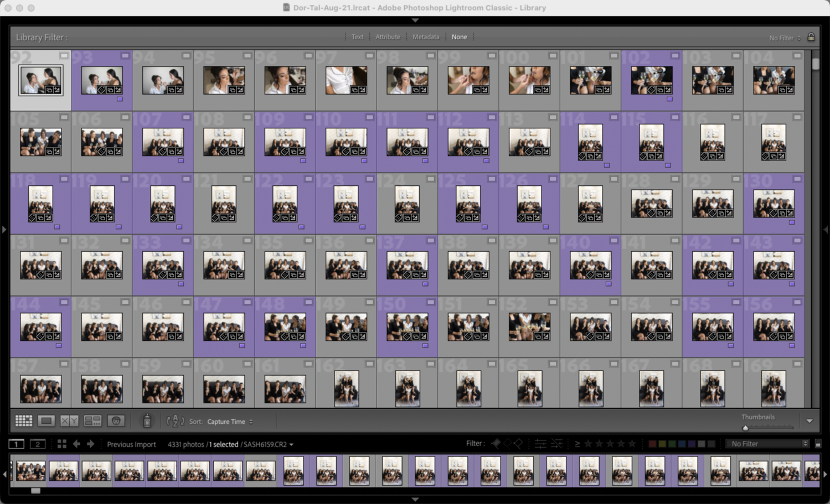Toggle the flag on photo cell 92
Screen dimensions: 830x504
64,55
